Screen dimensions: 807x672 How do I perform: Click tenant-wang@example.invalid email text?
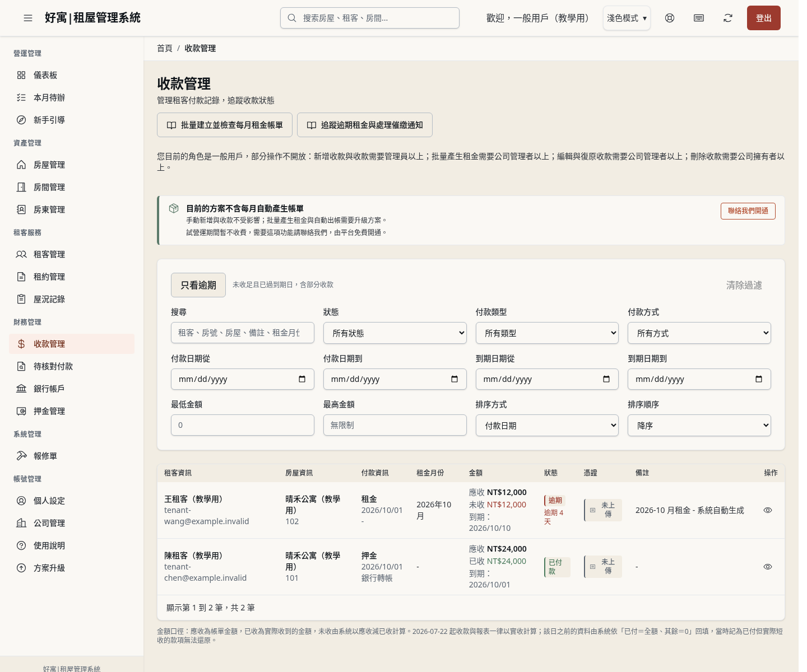[x=206, y=516]
